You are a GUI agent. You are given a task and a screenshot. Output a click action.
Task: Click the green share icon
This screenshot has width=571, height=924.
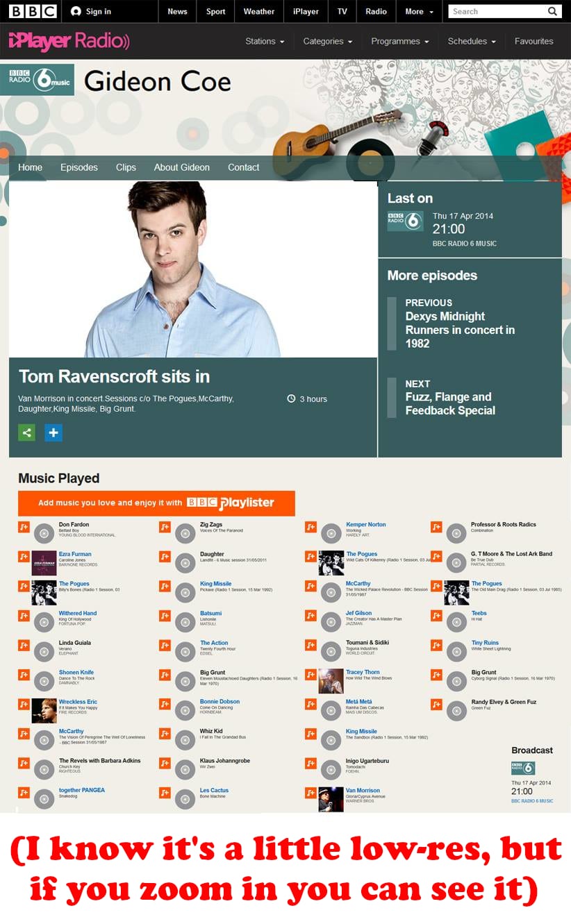[26, 432]
